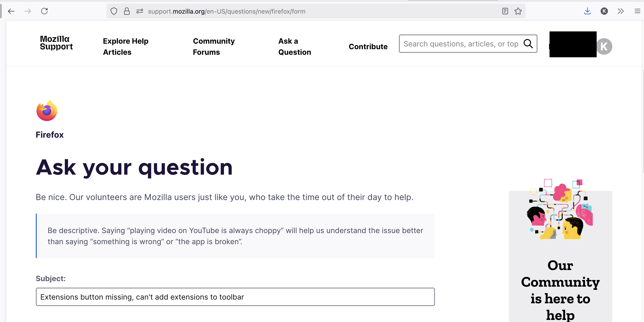Click the Firefox account K icon in toolbar
This screenshot has height=322, width=644.
click(x=604, y=11)
